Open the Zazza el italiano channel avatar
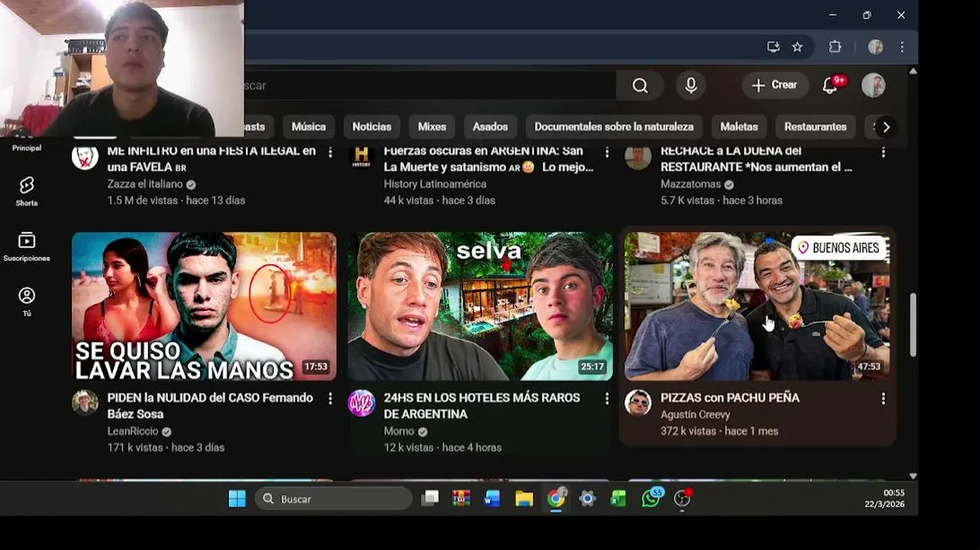 [x=85, y=156]
